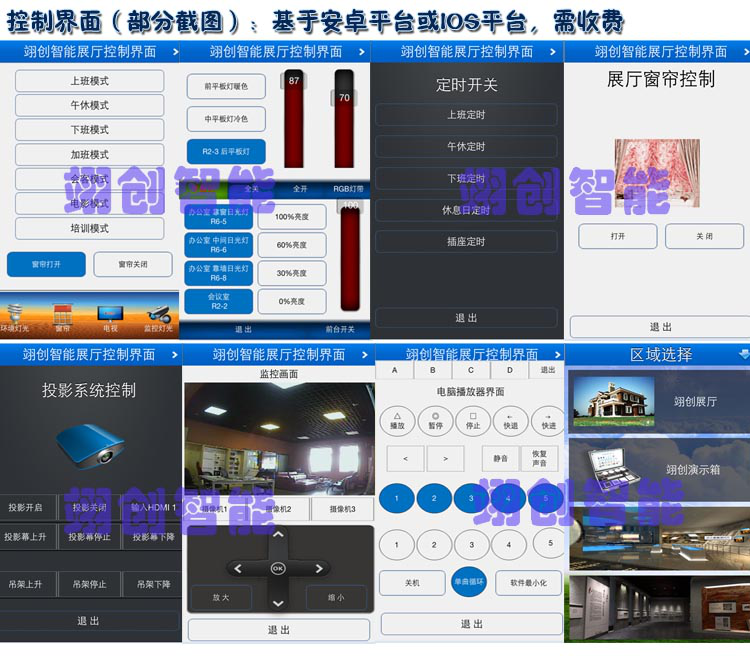Click the 快进 fast-forward button
Image resolution: width=750 pixels, height=656 pixels.
548,421
